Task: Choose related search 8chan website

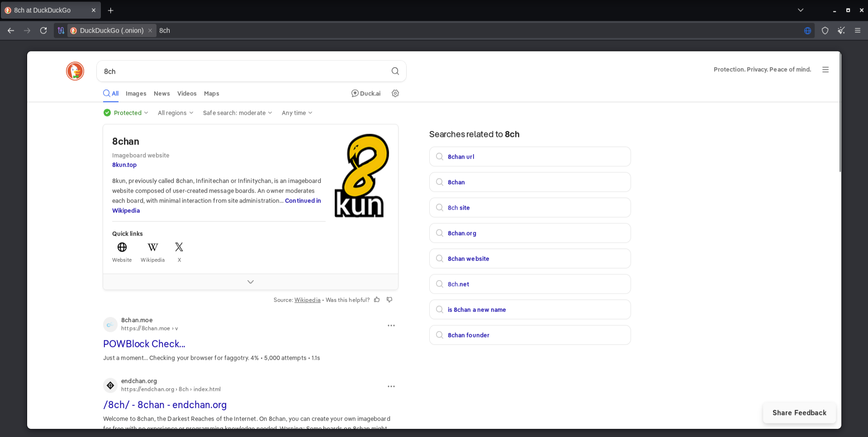Action: click(x=530, y=259)
